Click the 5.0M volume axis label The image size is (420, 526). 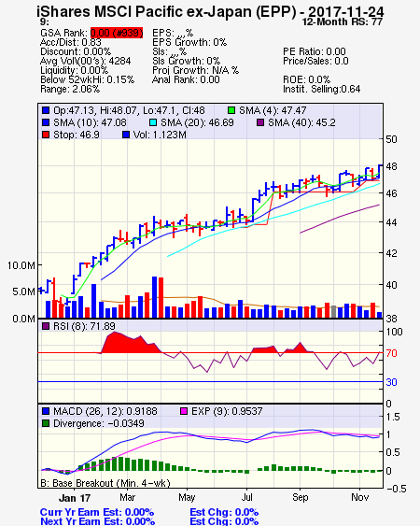tap(23, 291)
